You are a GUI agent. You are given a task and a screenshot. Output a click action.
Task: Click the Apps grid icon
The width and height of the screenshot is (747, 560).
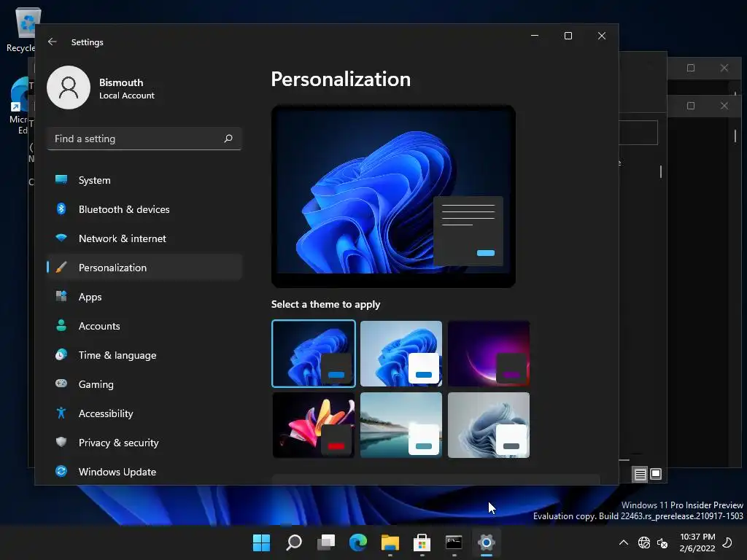61,296
